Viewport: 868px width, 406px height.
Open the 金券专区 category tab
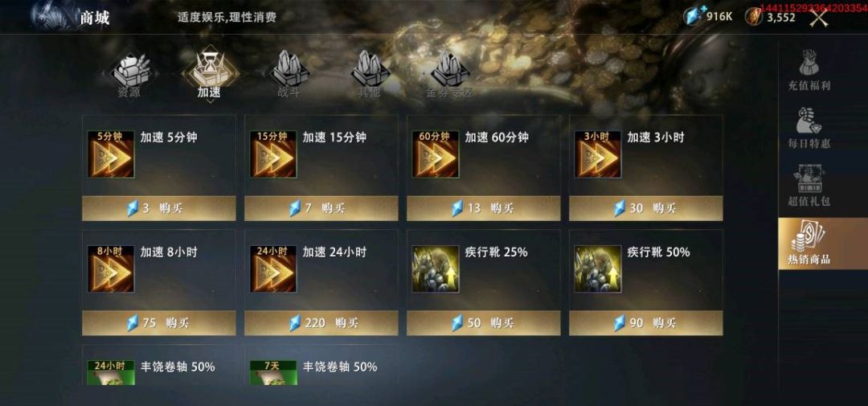coord(449,74)
